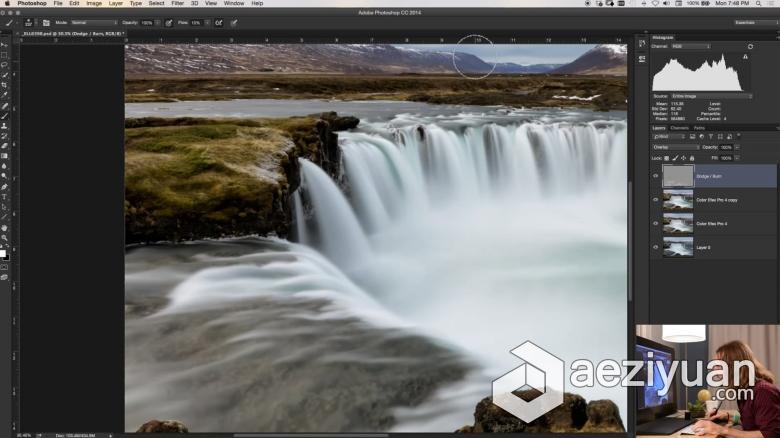Select the History Brush tool
The image size is (780, 438).
coord(4,136)
